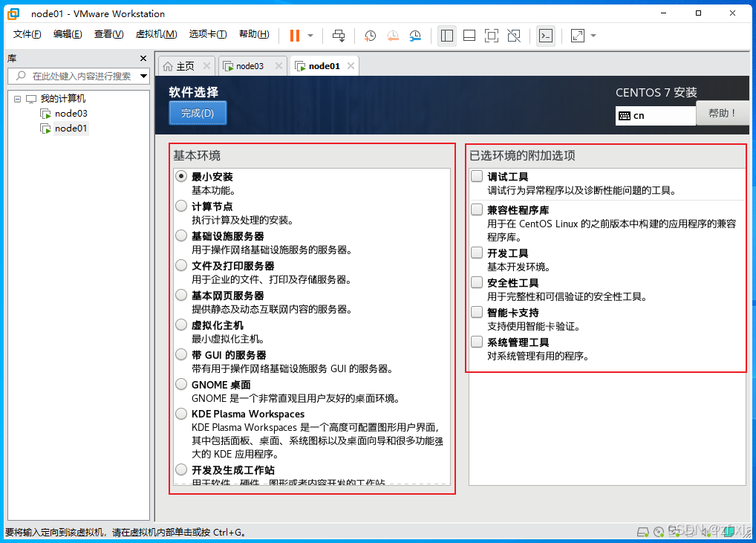Select 我的计算机 in the library tree

[62, 99]
